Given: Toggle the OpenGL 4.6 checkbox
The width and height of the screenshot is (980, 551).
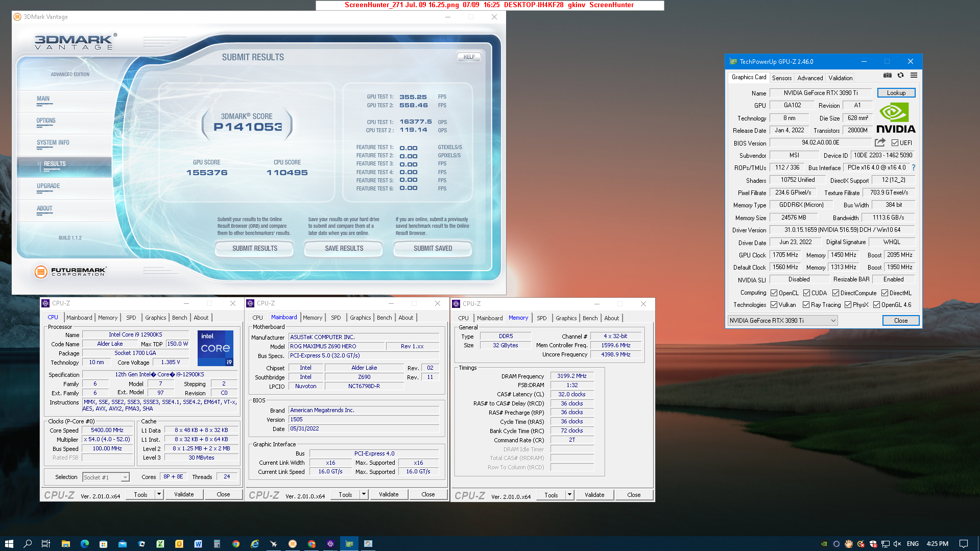Looking at the screenshot, I should (x=877, y=305).
